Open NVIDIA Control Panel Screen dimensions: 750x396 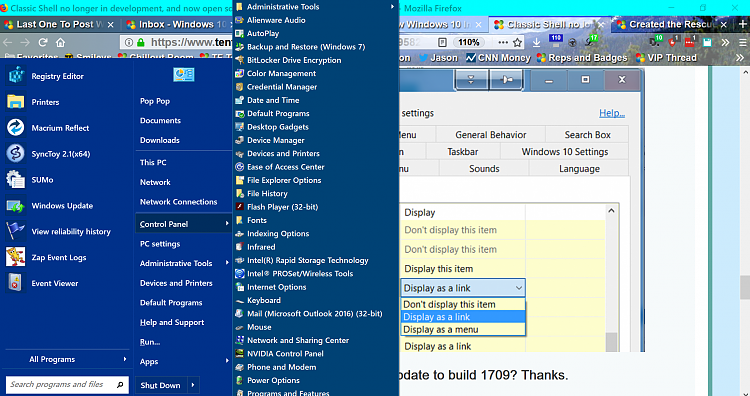pyautogui.click(x=285, y=354)
